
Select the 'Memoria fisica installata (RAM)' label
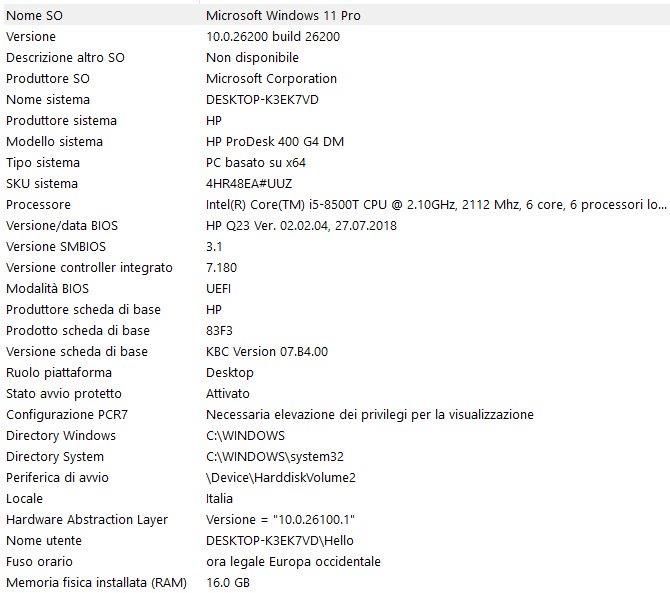pos(96,582)
